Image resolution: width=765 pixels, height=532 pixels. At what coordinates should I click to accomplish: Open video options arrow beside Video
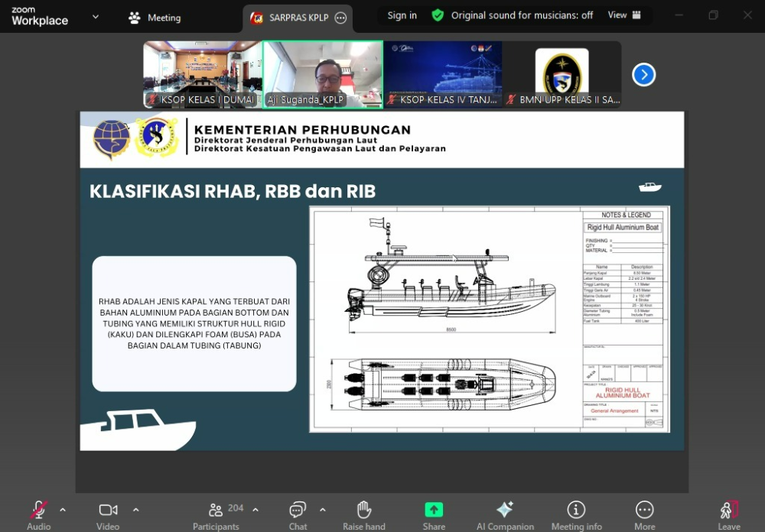click(x=135, y=510)
